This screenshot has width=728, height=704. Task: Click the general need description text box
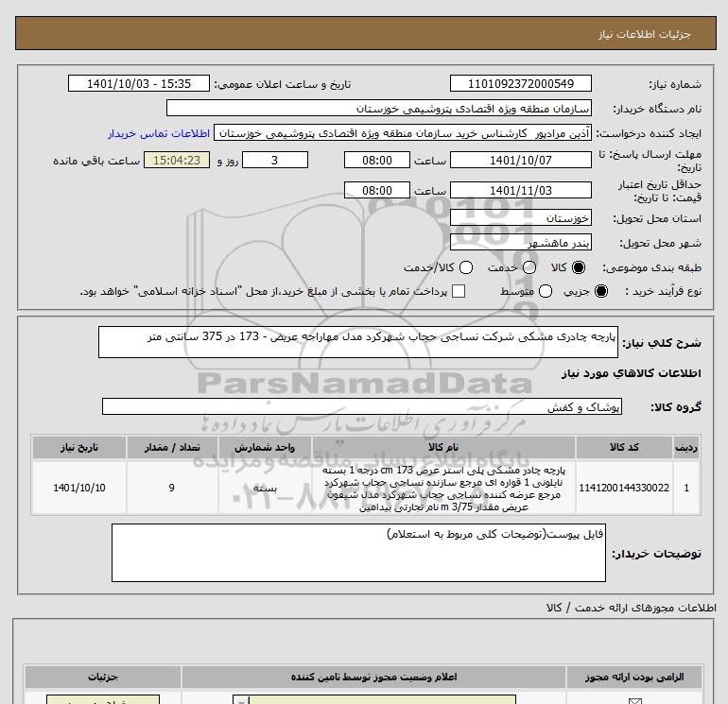(358, 342)
